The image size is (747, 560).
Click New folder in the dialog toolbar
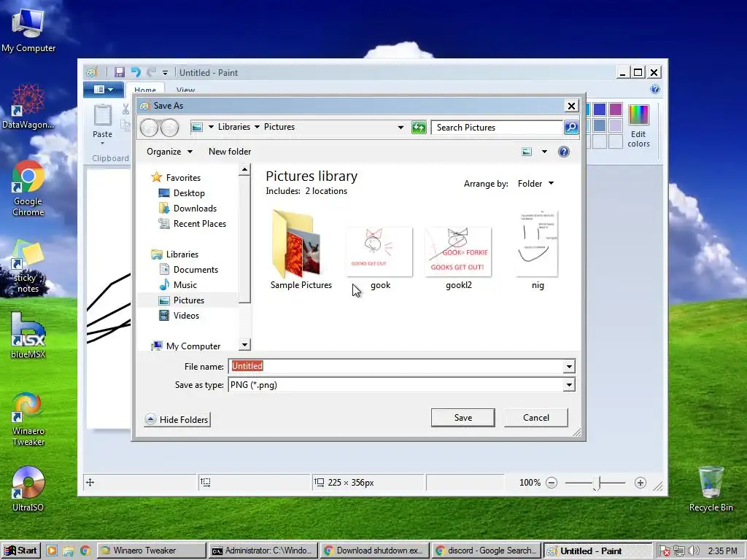tap(230, 152)
